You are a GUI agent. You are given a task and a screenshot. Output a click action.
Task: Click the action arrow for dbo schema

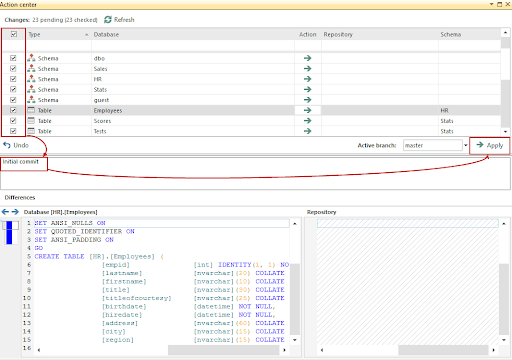tap(307, 58)
